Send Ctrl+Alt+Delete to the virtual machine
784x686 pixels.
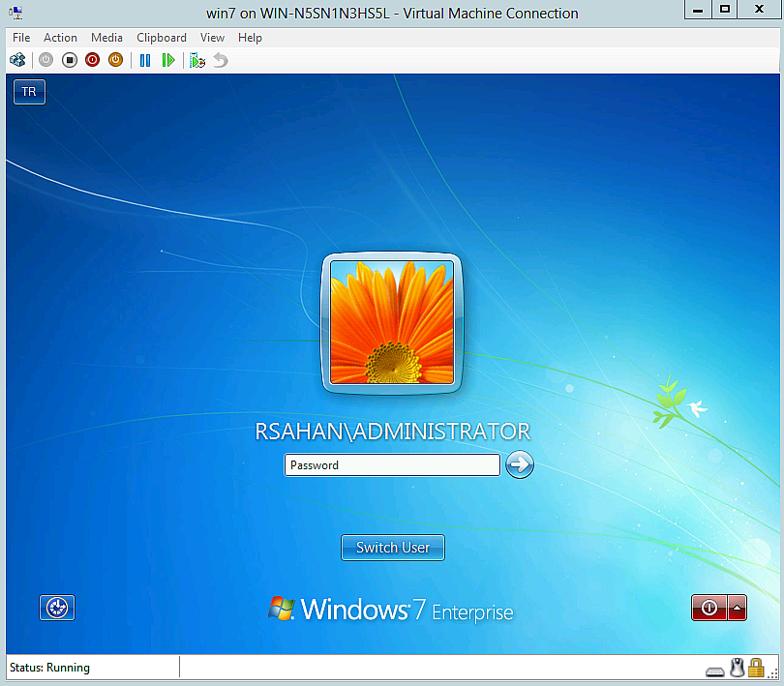tap(17, 59)
